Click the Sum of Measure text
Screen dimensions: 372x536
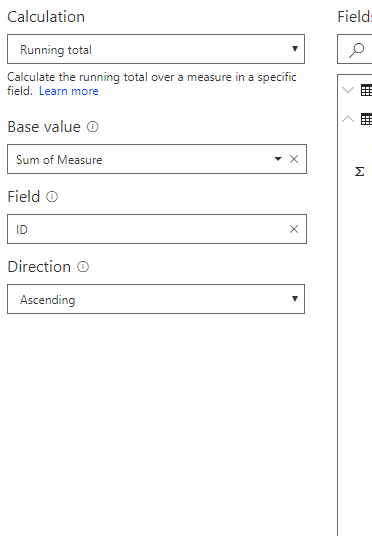[59, 160]
